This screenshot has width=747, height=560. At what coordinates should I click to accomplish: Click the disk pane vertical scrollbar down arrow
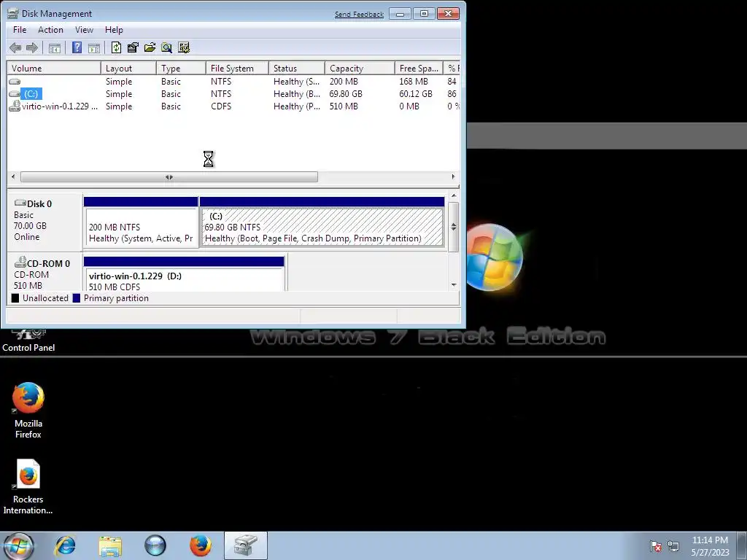[454, 285]
